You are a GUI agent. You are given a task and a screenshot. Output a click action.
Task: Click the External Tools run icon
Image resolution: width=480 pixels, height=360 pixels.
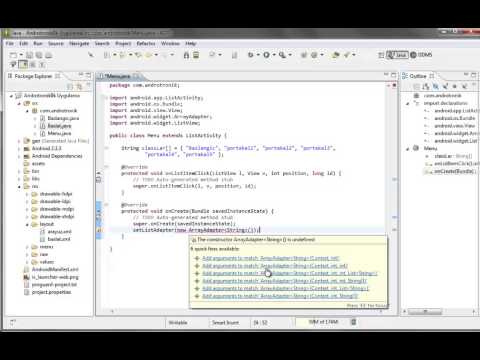tap(282, 55)
